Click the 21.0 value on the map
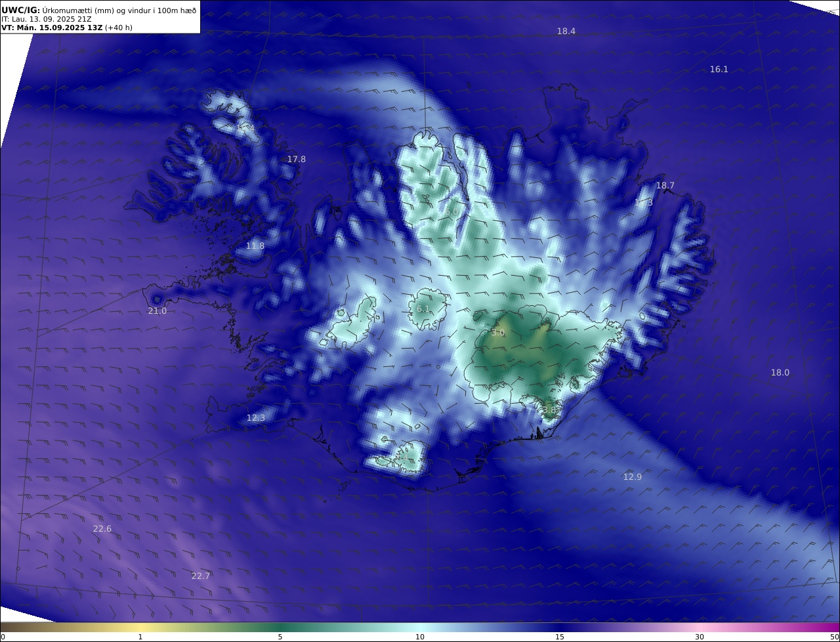This screenshot has width=840, height=642. [x=157, y=311]
